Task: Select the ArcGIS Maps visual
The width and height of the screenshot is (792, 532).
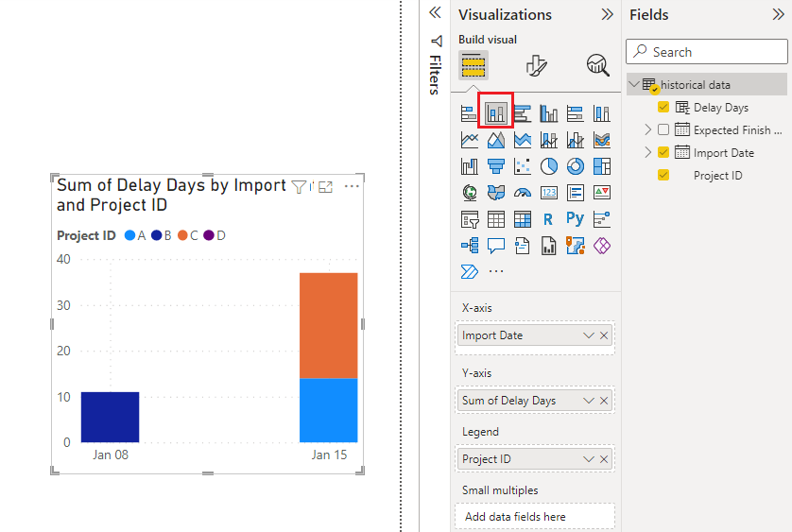Action: coord(575,246)
